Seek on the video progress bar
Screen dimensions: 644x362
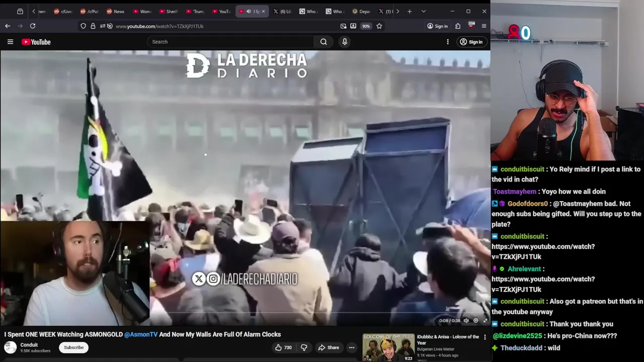pos(245,312)
